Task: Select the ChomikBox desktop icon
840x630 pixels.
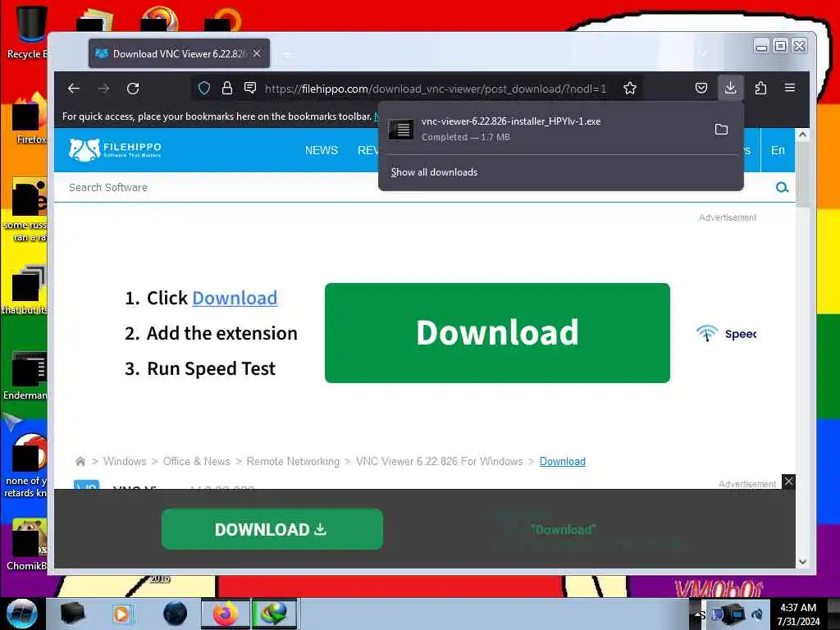Action: coord(27,544)
